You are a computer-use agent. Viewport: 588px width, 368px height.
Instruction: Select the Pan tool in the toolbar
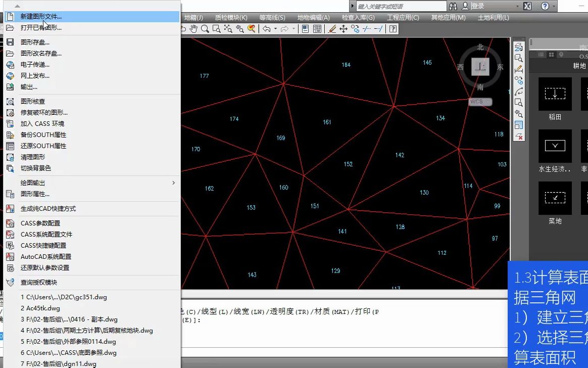(193, 29)
